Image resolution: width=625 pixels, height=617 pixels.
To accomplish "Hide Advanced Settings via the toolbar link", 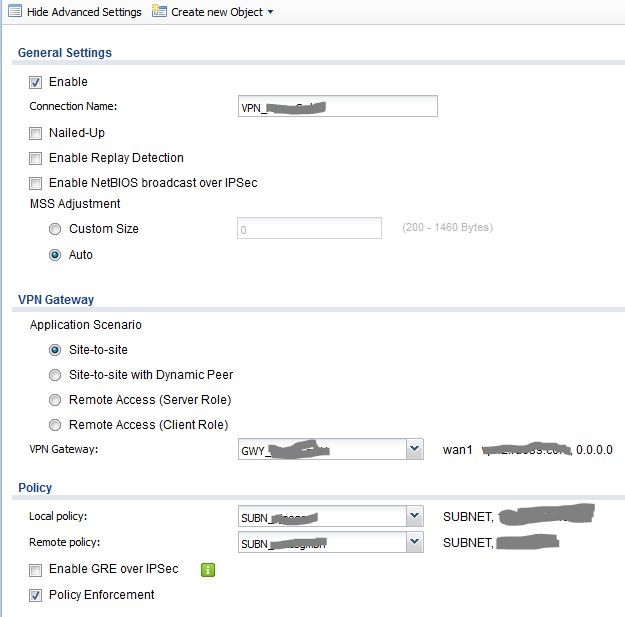I will (82, 12).
